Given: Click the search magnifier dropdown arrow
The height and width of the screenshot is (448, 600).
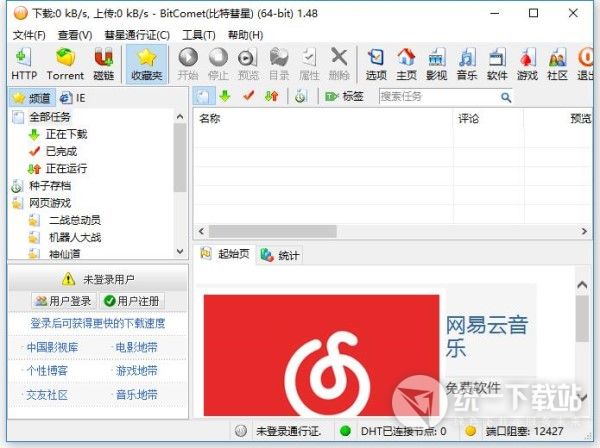Looking at the screenshot, I should (x=506, y=97).
